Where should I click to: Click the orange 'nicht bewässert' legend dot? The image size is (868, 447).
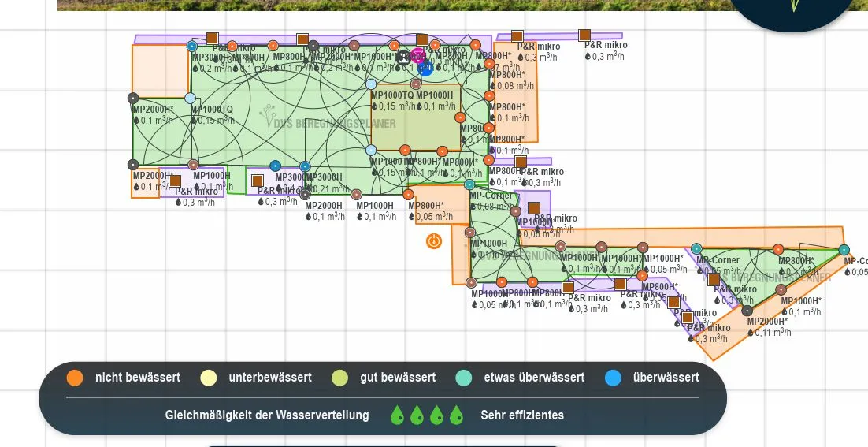(75, 378)
